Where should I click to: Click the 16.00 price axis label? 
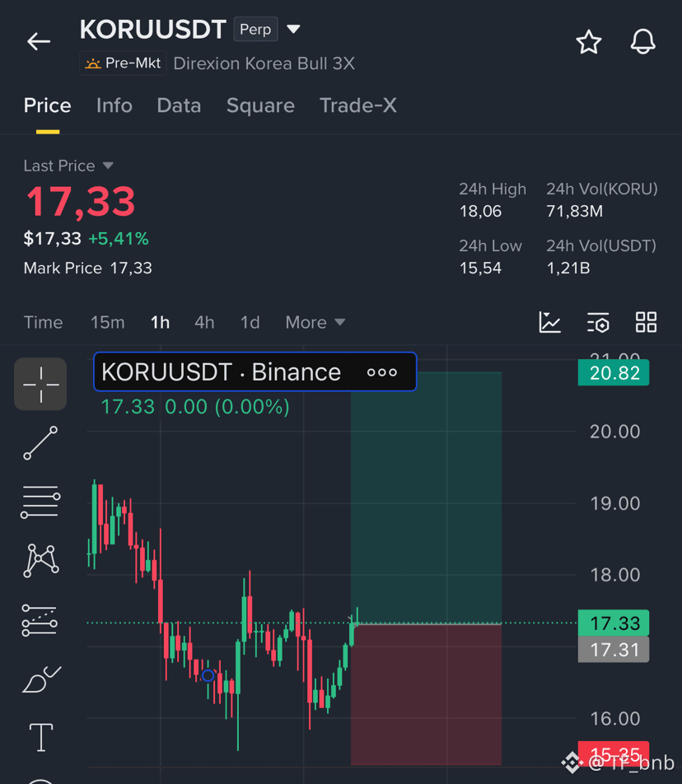click(x=614, y=718)
